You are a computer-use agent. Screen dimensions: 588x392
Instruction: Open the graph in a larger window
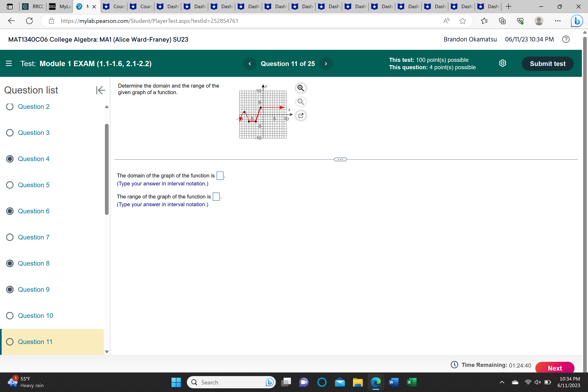301,116
